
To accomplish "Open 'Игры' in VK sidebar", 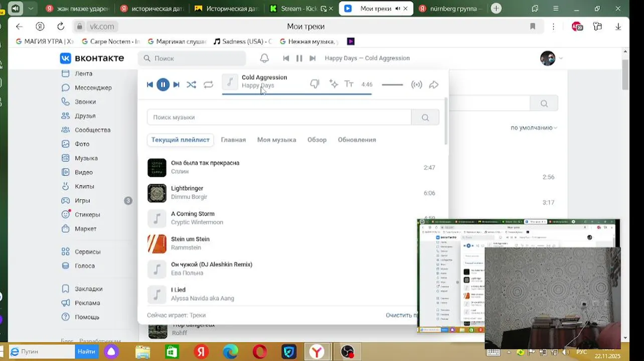I will tap(83, 201).
